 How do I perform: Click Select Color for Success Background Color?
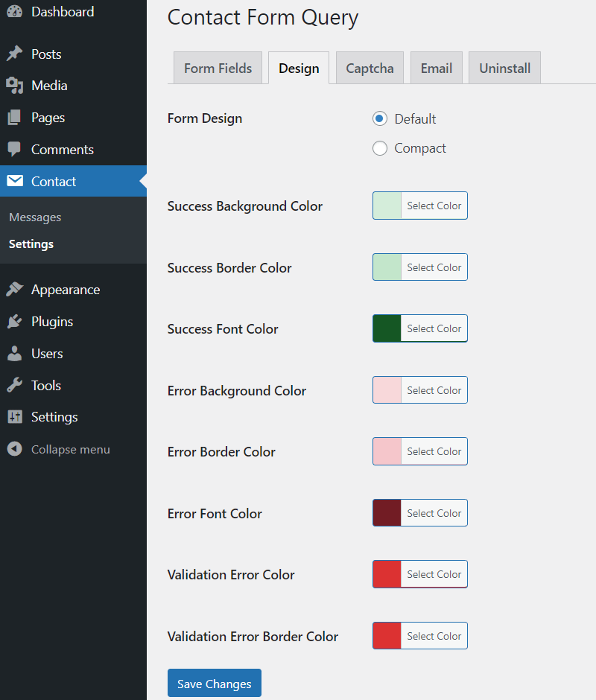pos(434,206)
